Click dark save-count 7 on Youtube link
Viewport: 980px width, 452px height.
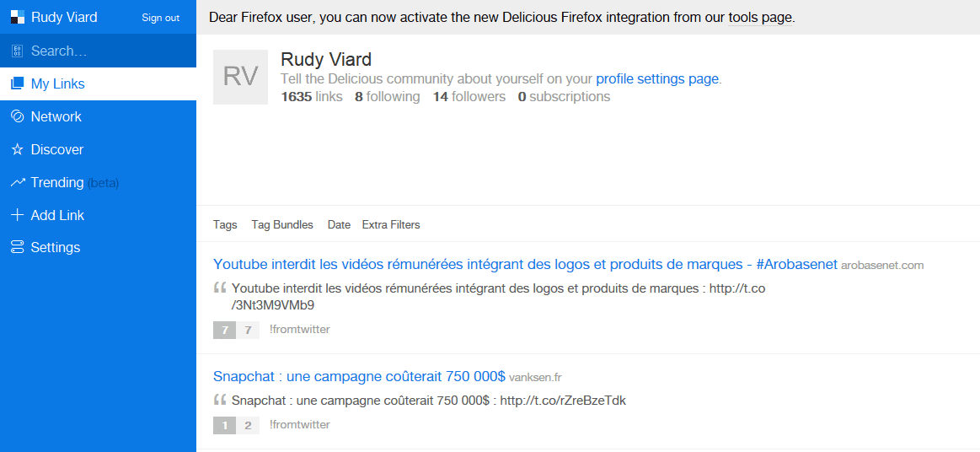[x=224, y=330]
